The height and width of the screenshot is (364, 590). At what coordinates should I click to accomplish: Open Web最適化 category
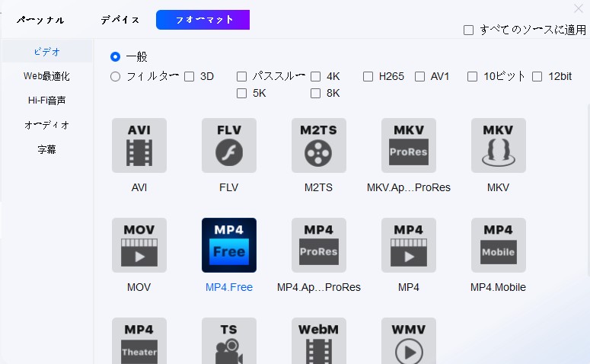tap(47, 76)
